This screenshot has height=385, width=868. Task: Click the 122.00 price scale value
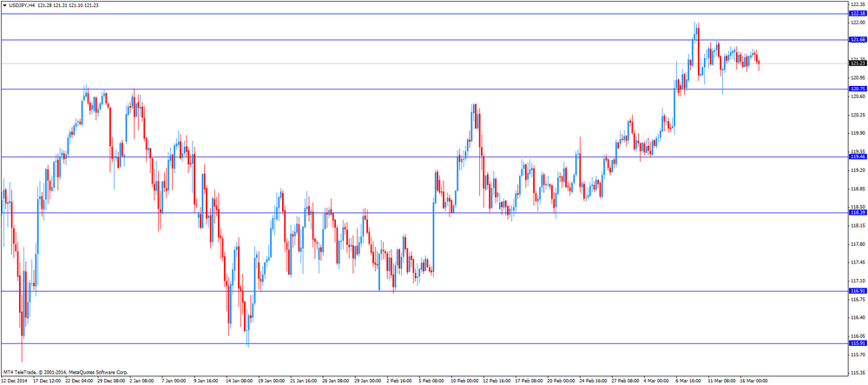(858, 23)
